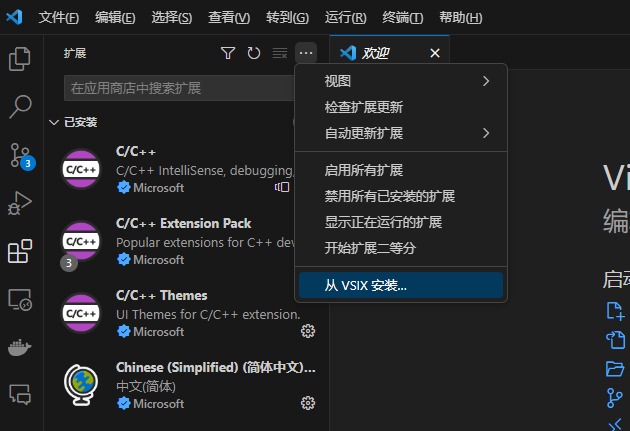Open the Run and Debug view

click(20, 203)
